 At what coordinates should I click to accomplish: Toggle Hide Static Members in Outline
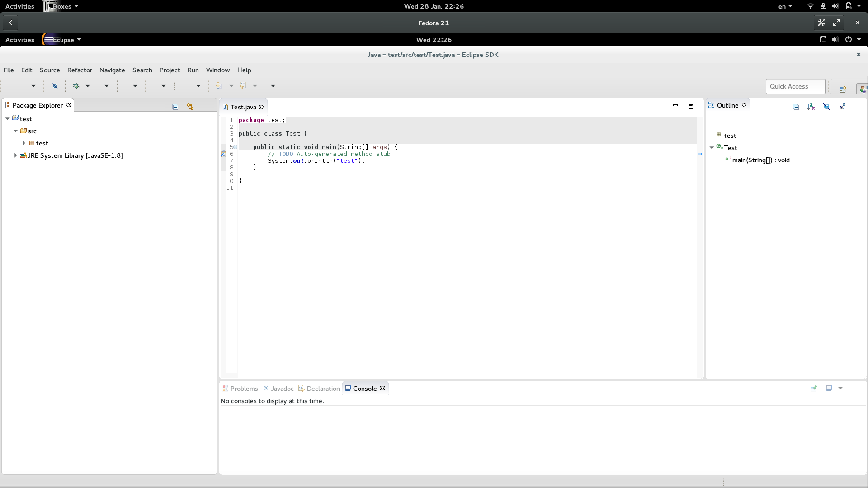(842, 107)
